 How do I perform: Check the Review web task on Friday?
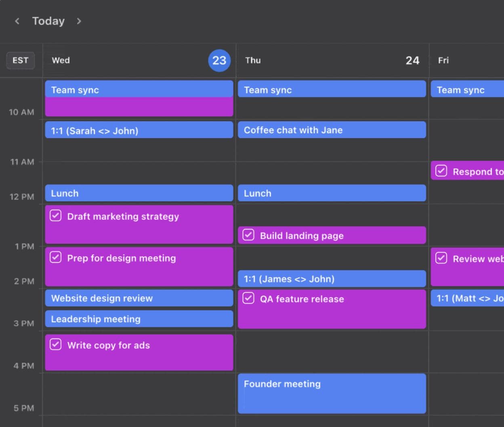tap(441, 258)
